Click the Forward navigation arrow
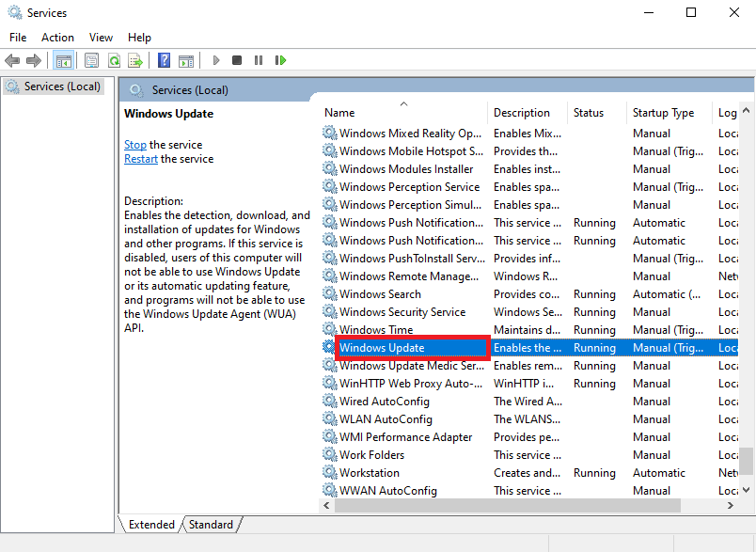This screenshot has width=756, height=552. point(35,60)
